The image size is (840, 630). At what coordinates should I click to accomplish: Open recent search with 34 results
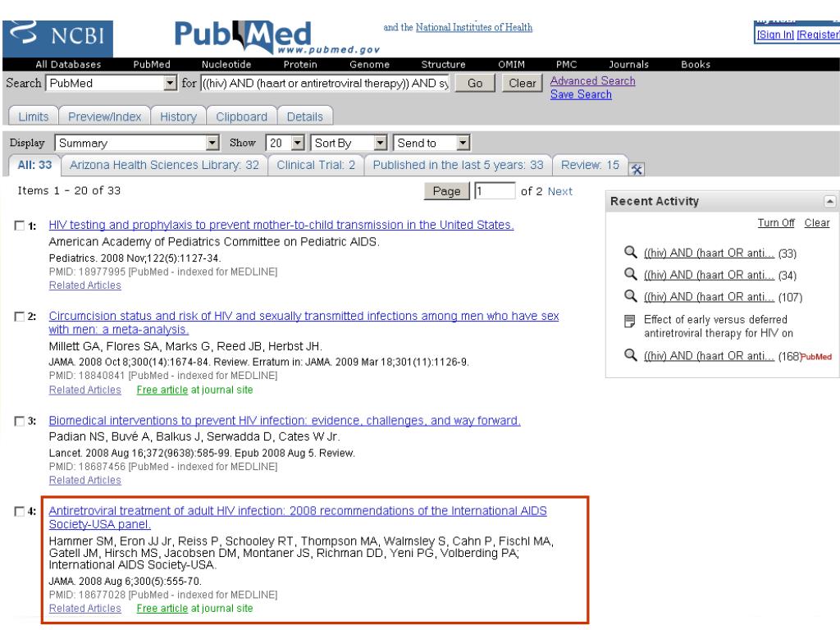[709, 275]
